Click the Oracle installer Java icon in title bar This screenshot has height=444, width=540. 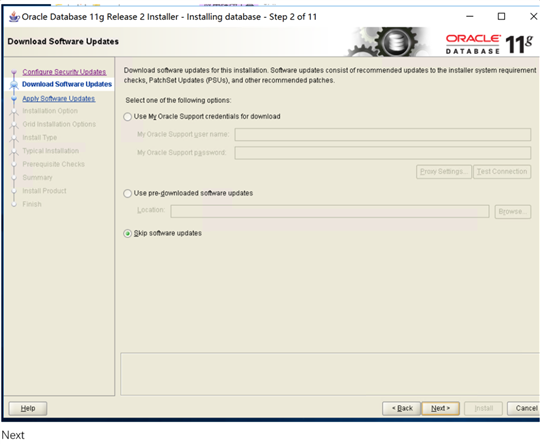(14, 17)
